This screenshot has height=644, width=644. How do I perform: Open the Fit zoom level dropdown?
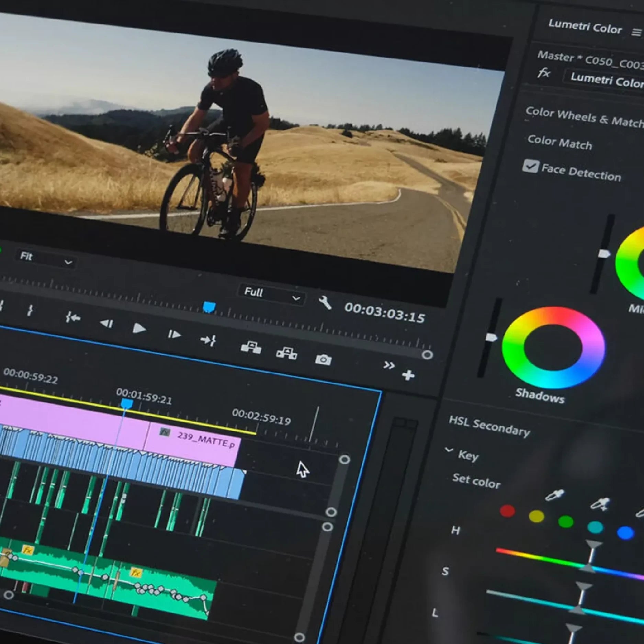coord(45,259)
